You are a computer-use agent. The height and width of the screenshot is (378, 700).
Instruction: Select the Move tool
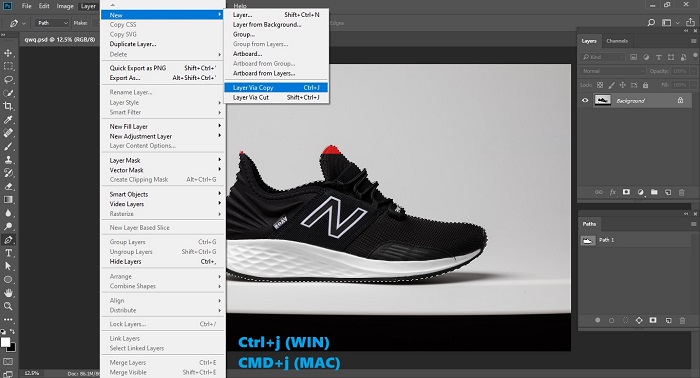tap(8, 53)
